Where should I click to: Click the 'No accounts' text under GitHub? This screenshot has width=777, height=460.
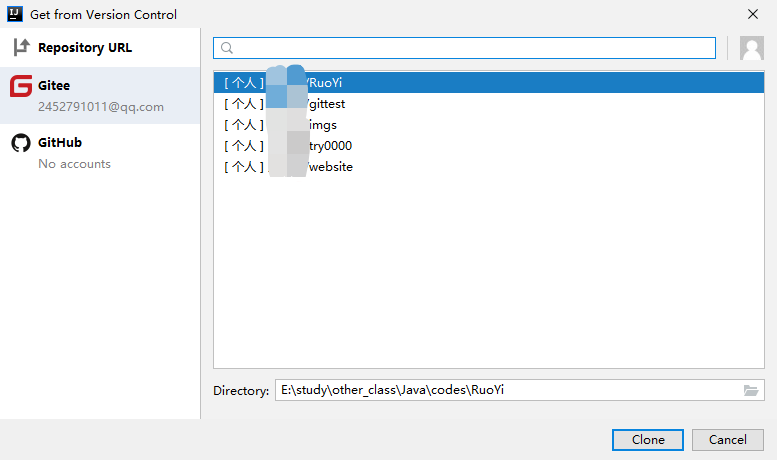[x=74, y=164]
